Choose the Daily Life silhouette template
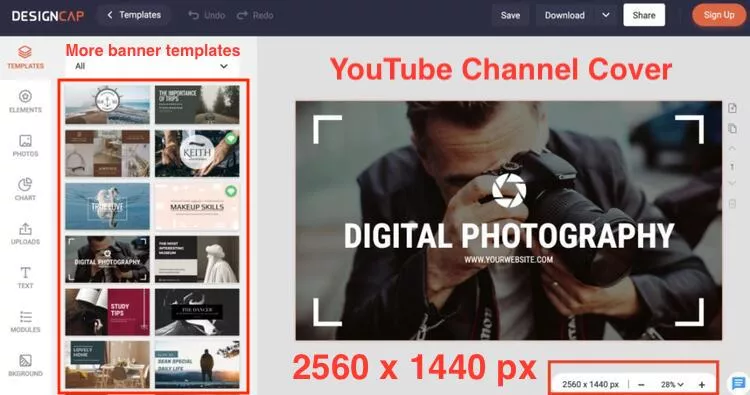The width and height of the screenshot is (750, 395). 197,364
